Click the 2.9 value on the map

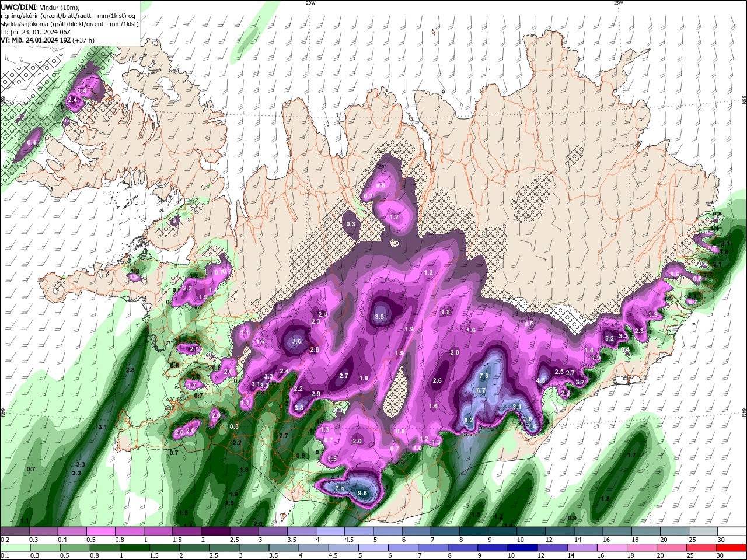316,394
